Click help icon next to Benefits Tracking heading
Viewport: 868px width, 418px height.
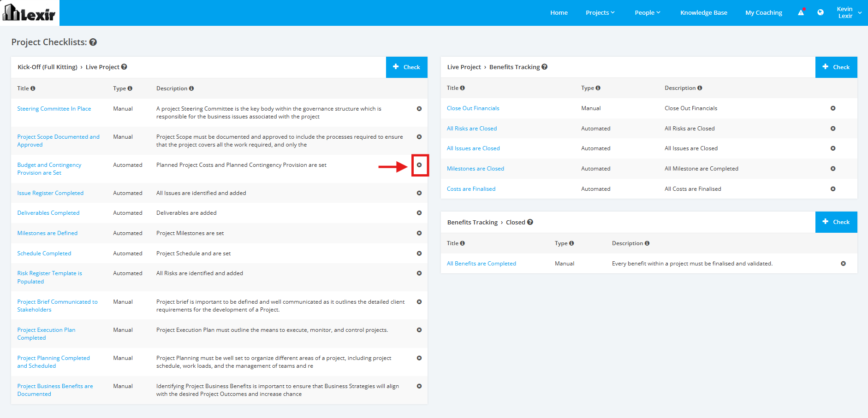545,67
